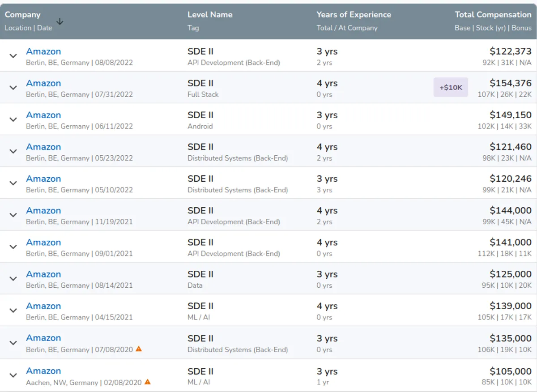Viewport: 537px width, 392px height.
Task: Expand the Full Stack row dated 07/31/2022
Action: point(13,88)
